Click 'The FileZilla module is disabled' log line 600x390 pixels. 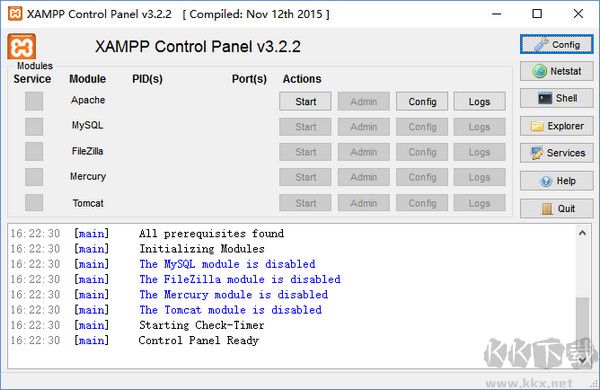[240, 279]
